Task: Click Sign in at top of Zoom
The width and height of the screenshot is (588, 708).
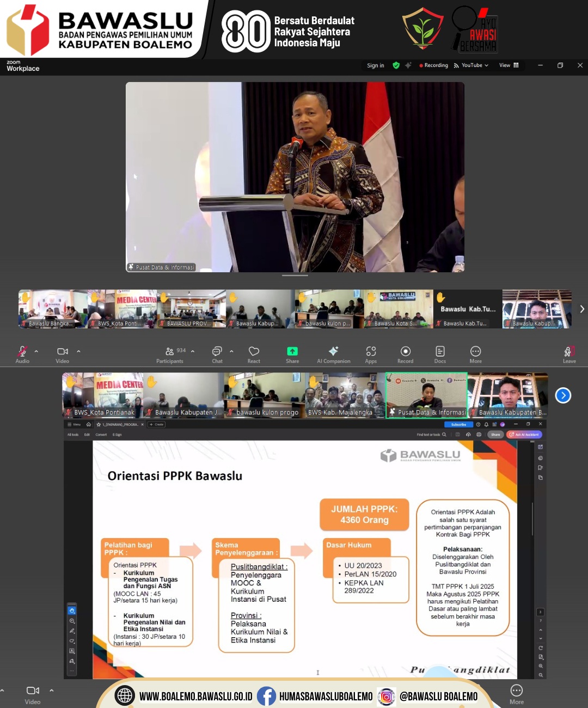Action: (x=375, y=65)
